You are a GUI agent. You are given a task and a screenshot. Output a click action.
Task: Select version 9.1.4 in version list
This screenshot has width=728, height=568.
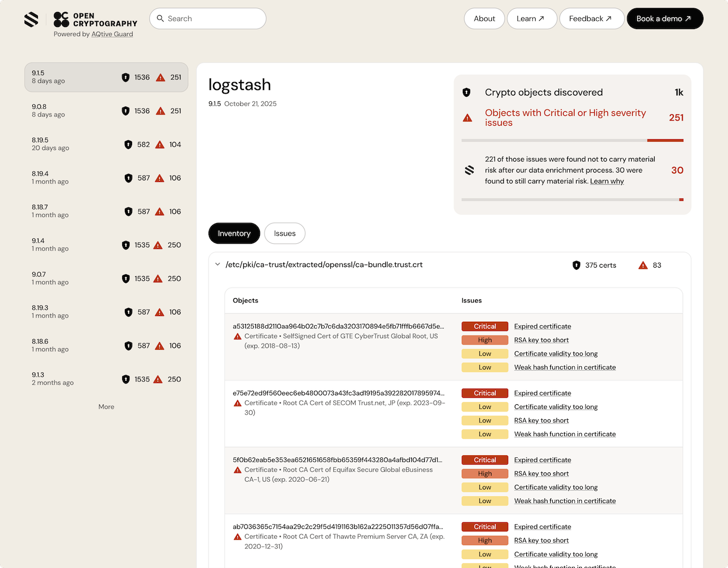tap(106, 245)
